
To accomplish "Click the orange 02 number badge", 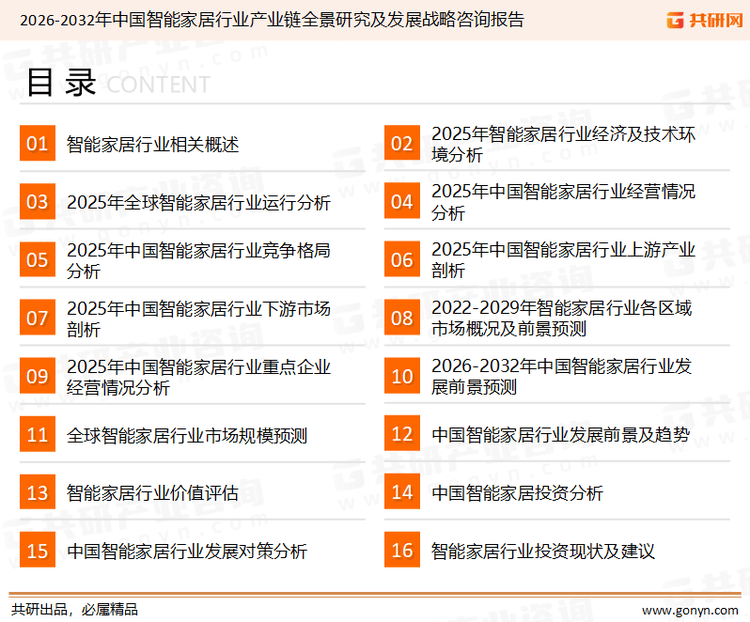I will [402, 144].
